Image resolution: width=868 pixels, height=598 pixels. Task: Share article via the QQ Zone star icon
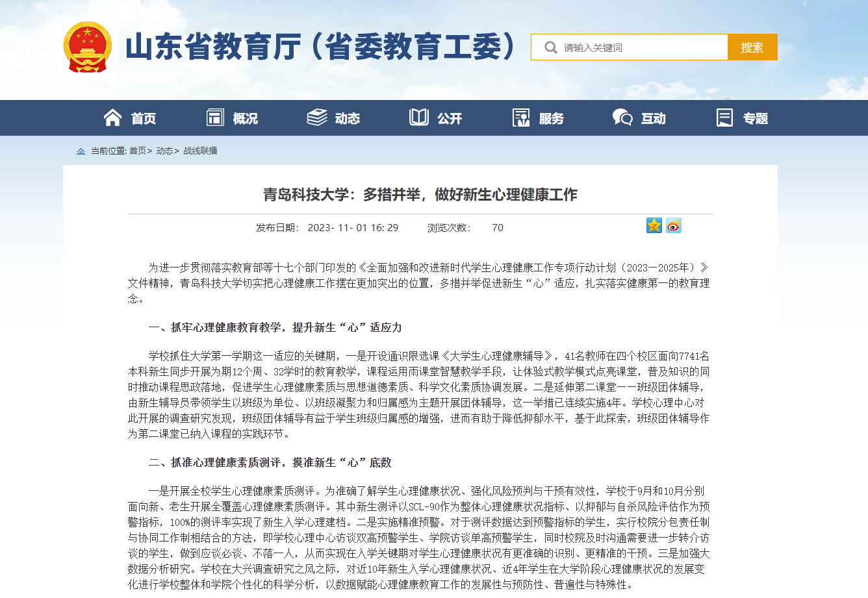coord(654,225)
